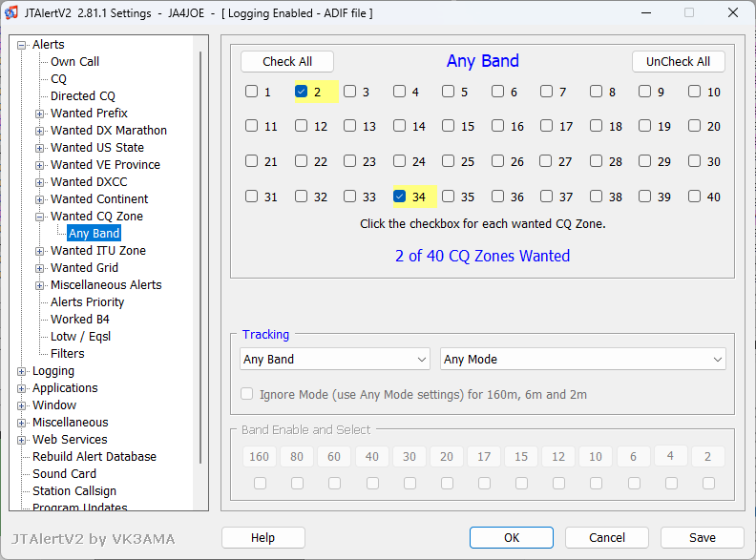Expand the Wanted ITU Zone node
Image resolution: width=756 pixels, height=560 pixels.
tap(39, 251)
